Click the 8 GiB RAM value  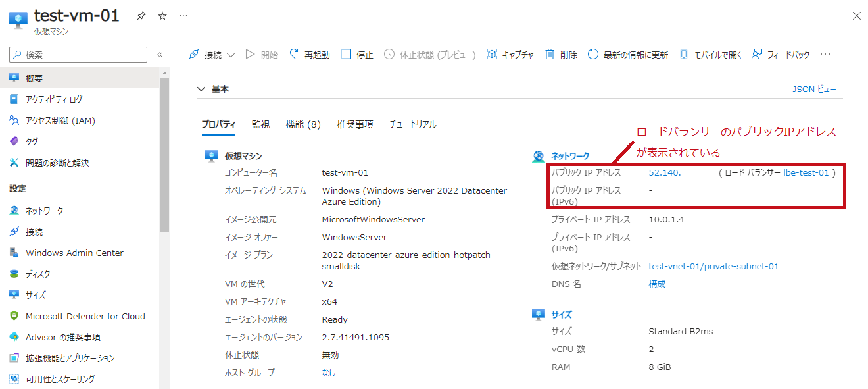tap(660, 367)
